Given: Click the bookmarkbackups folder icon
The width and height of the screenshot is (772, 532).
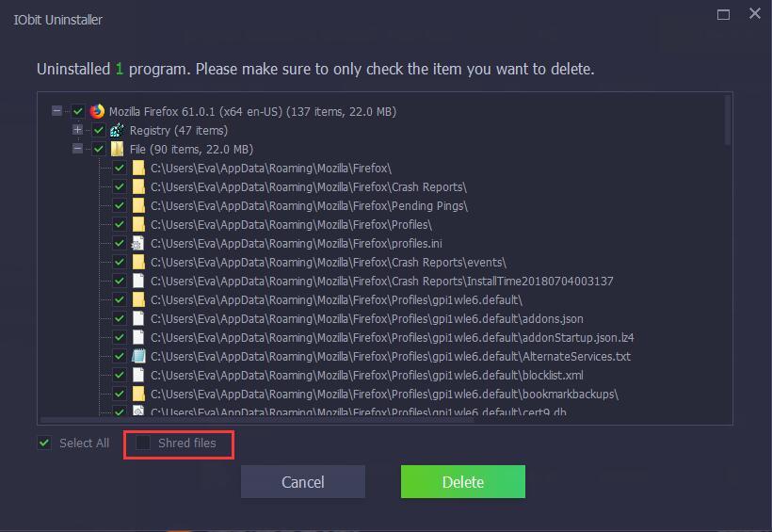Looking at the screenshot, I should pyautogui.click(x=138, y=394).
